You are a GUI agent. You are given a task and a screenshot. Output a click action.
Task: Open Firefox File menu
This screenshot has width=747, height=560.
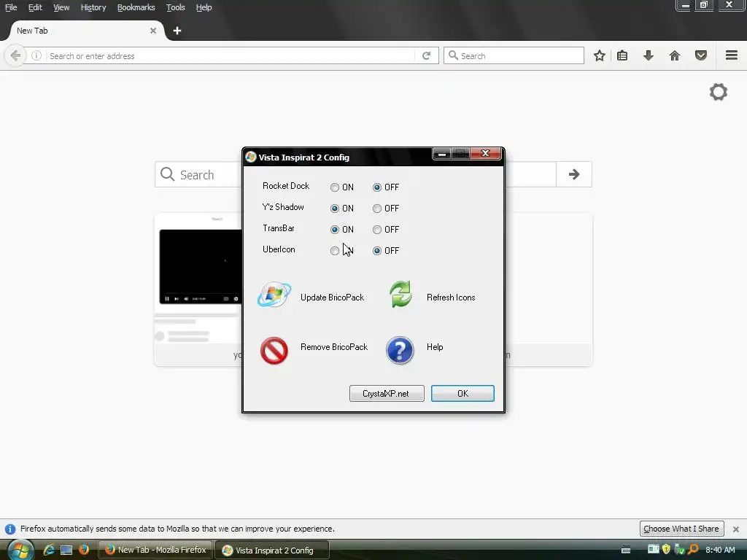pos(11,7)
